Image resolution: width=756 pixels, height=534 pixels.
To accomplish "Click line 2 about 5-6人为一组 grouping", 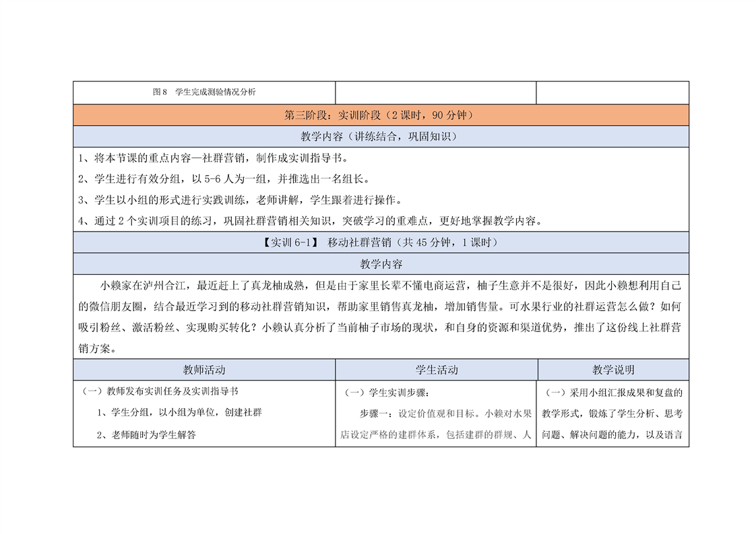I will 224,179.
